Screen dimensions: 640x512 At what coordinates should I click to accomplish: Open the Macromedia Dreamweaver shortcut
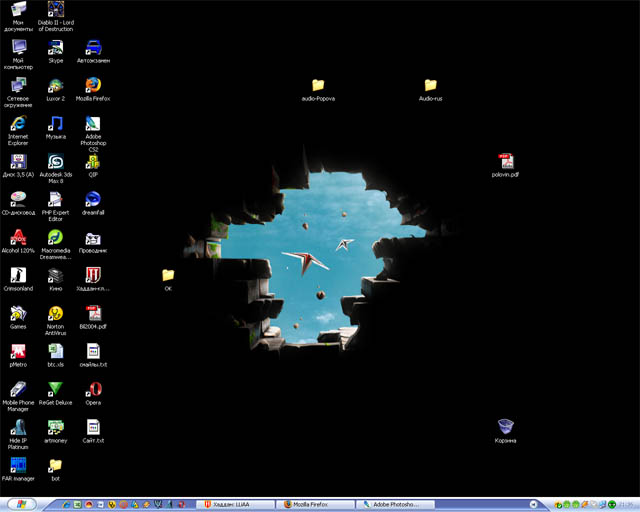(x=56, y=238)
